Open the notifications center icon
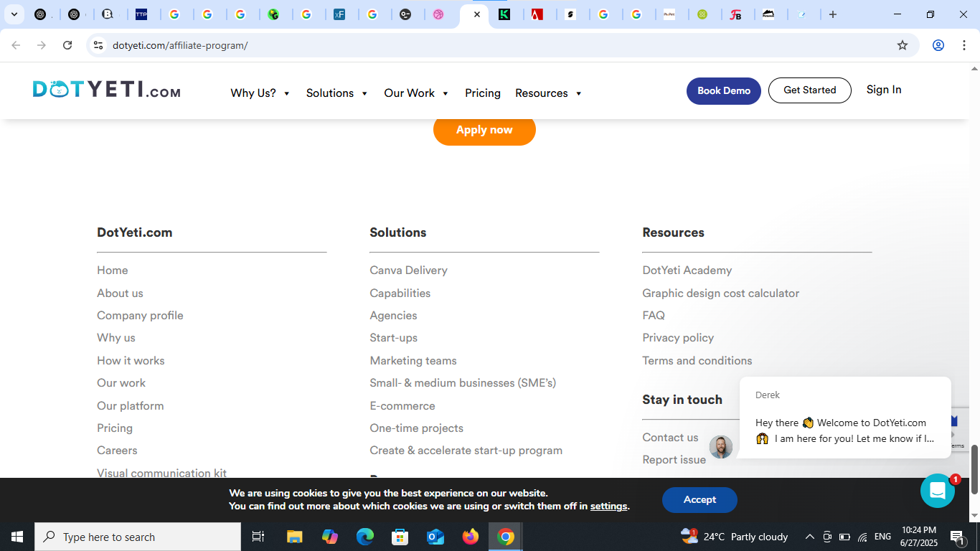This screenshot has width=980, height=551. (x=956, y=537)
